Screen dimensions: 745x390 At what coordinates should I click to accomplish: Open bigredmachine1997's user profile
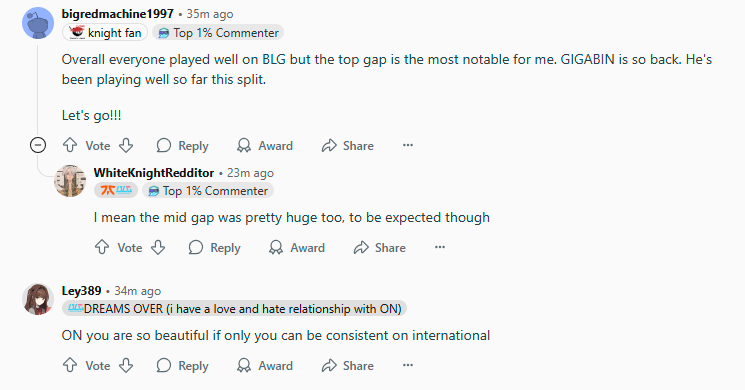click(x=118, y=14)
